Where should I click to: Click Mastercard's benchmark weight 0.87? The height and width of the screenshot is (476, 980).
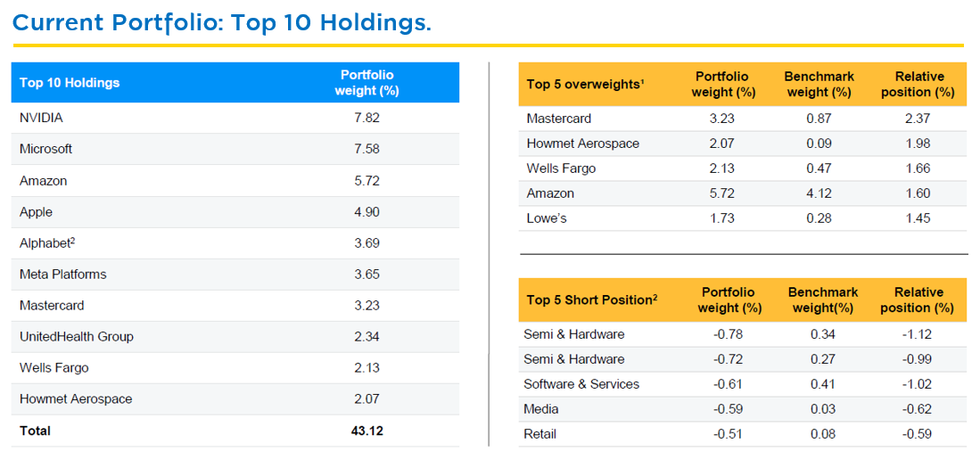coord(819,119)
